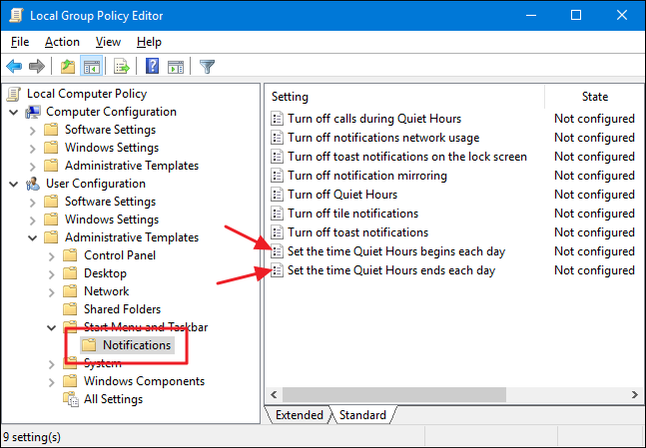
Task: Select Set the time Quiet Hours ends each day
Action: [x=391, y=270]
